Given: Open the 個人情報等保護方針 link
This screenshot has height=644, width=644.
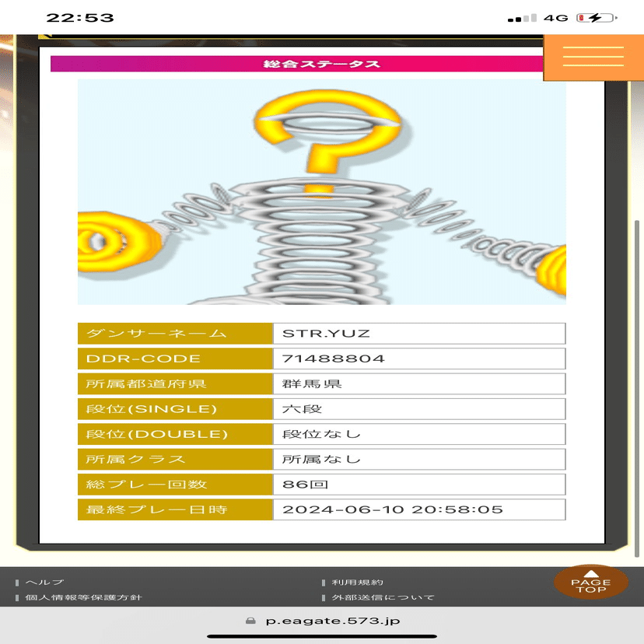Looking at the screenshot, I should tap(83, 597).
